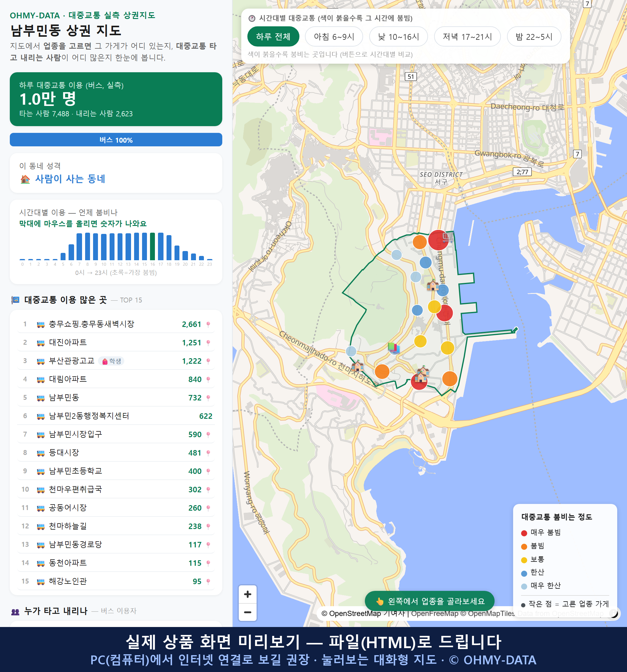Screen dimensions: 627x672
Task: Click the map pin icon for 천마우편취급국
Action: coord(208,490)
